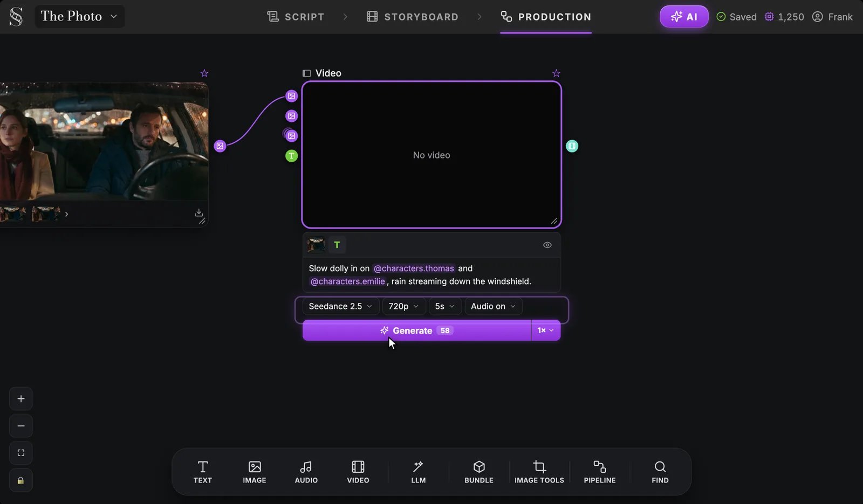This screenshot has width=863, height=504.
Task: Open the 5s duration dropdown
Action: click(445, 306)
